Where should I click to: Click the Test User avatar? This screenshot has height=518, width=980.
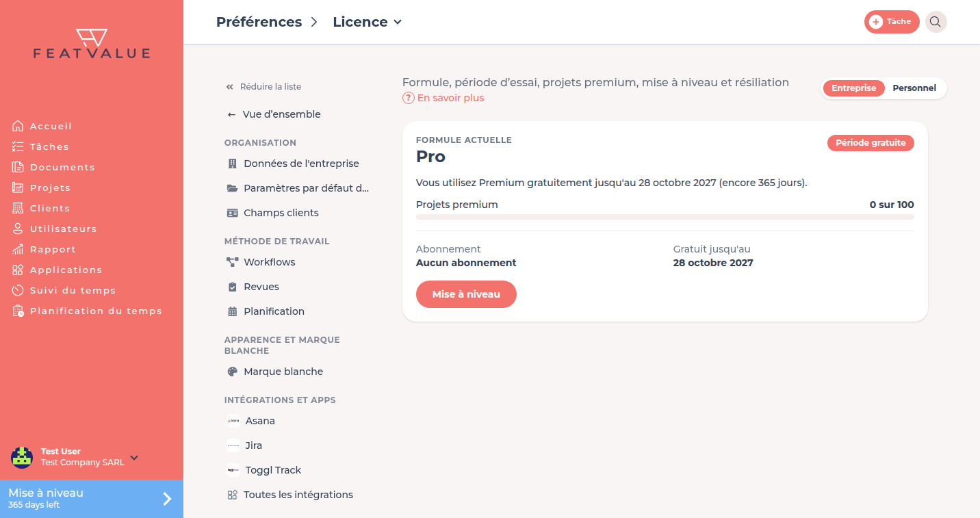pyautogui.click(x=22, y=457)
